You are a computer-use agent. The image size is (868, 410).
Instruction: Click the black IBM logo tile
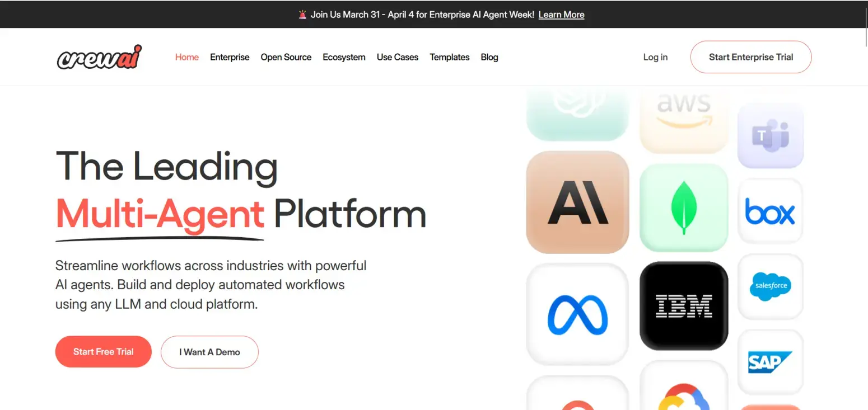[x=684, y=306]
